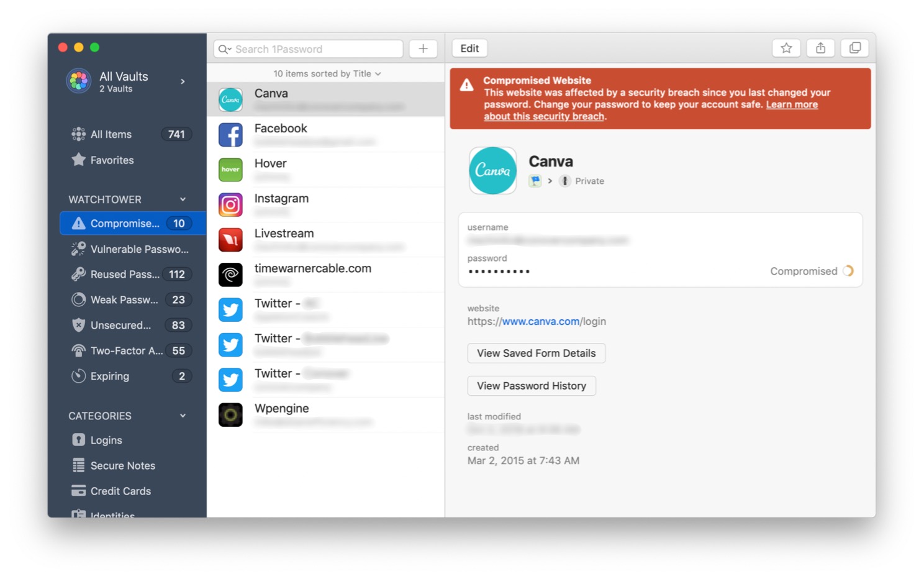Collapse the WATCHTOWER section

click(x=183, y=199)
